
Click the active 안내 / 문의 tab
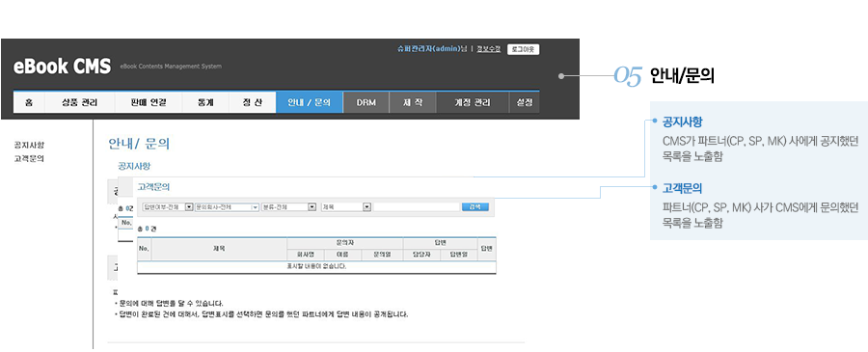pos(309,102)
